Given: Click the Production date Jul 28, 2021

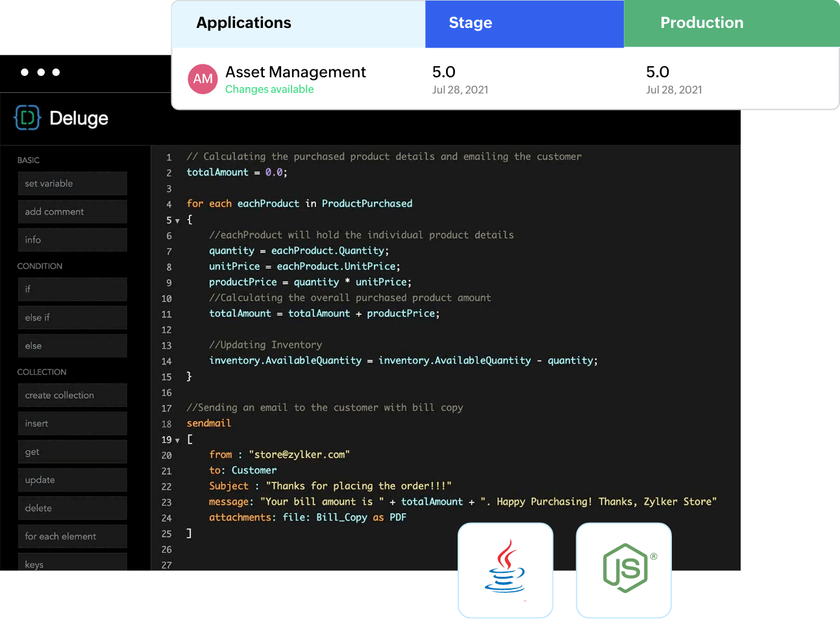Looking at the screenshot, I should (x=674, y=90).
